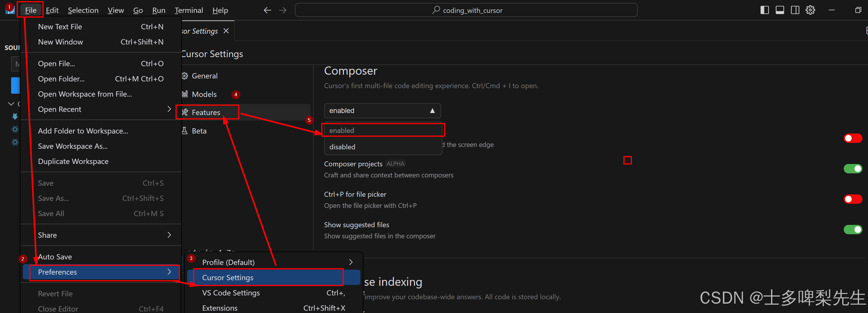The image size is (868, 313).
Task: Collapse the sidebar tree chevron
Action: pos(11,104)
